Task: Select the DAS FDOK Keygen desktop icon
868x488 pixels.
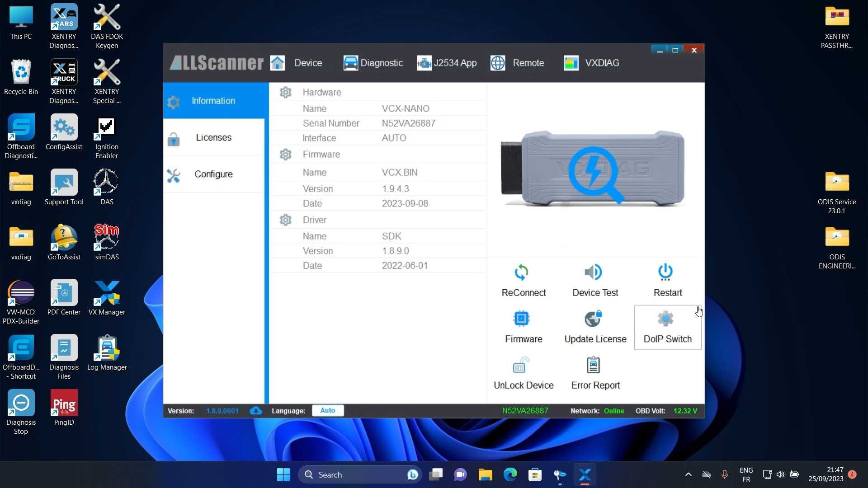Action: click(x=107, y=26)
